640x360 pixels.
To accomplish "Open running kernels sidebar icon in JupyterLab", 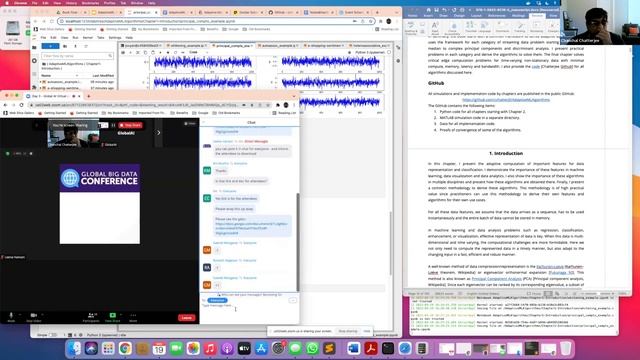I will pyautogui.click(x=34, y=61).
